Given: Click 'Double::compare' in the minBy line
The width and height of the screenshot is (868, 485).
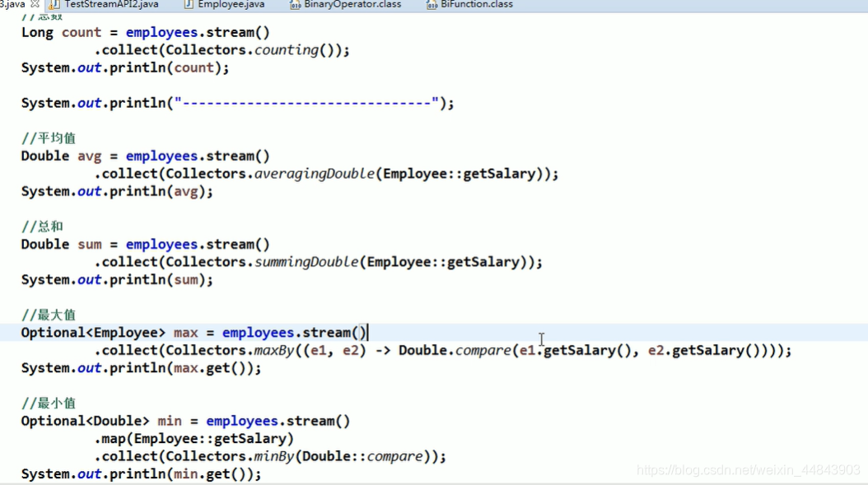Looking at the screenshot, I should click(x=362, y=456).
